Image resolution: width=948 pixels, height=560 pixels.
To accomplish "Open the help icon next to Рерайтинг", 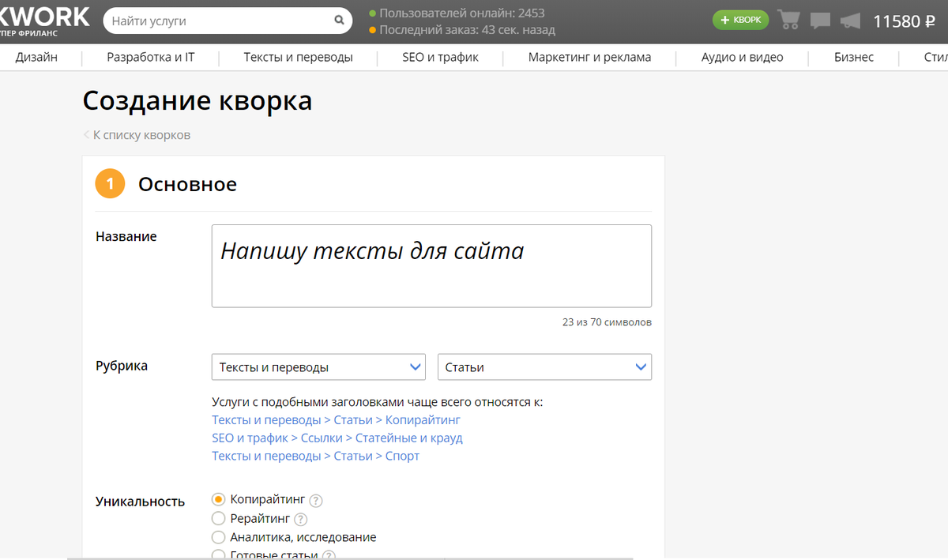I will 300,519.
